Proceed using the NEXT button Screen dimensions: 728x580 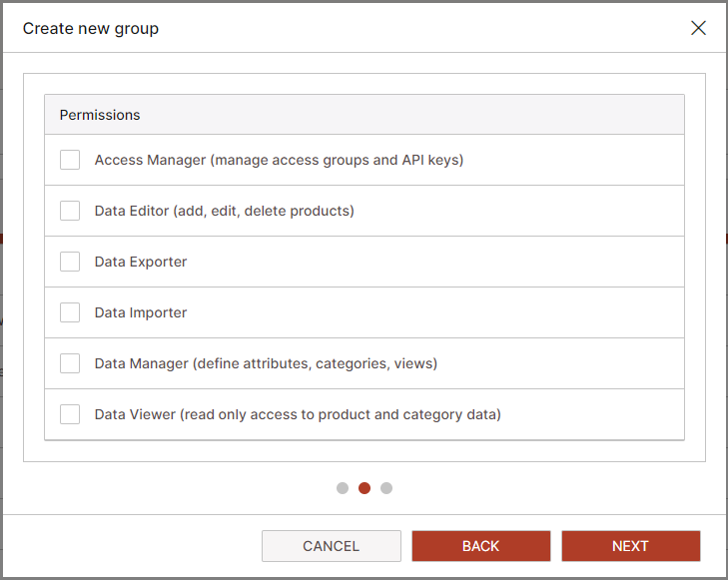630,546
